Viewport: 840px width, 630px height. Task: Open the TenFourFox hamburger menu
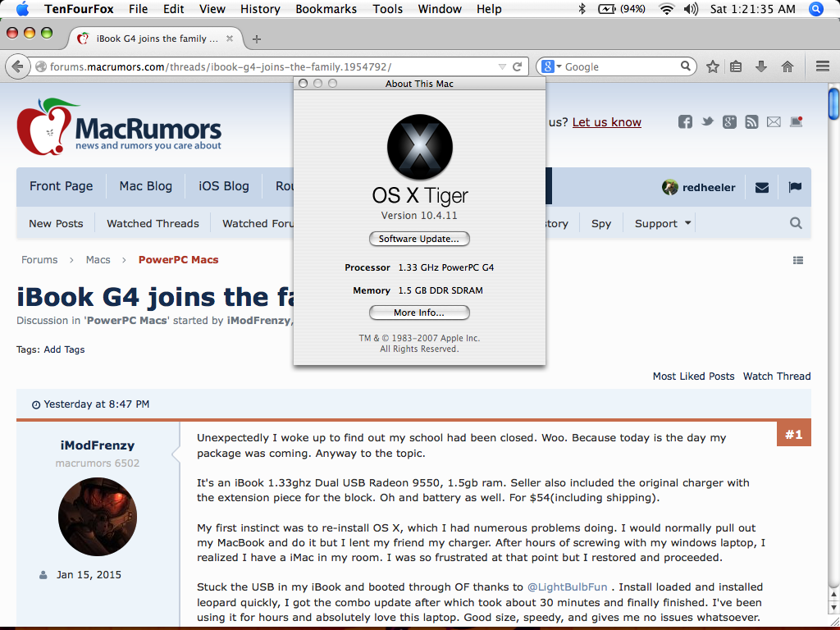click(x=821, y=66)
